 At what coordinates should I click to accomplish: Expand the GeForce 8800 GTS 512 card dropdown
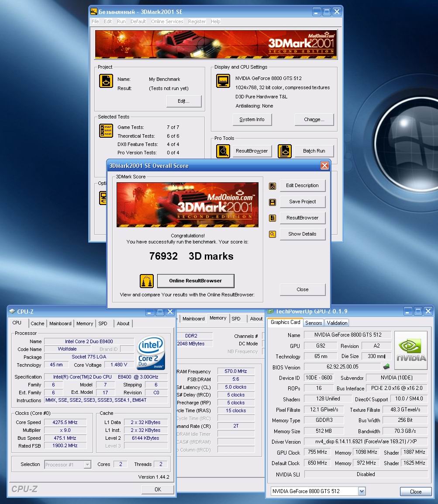(362, 491)
